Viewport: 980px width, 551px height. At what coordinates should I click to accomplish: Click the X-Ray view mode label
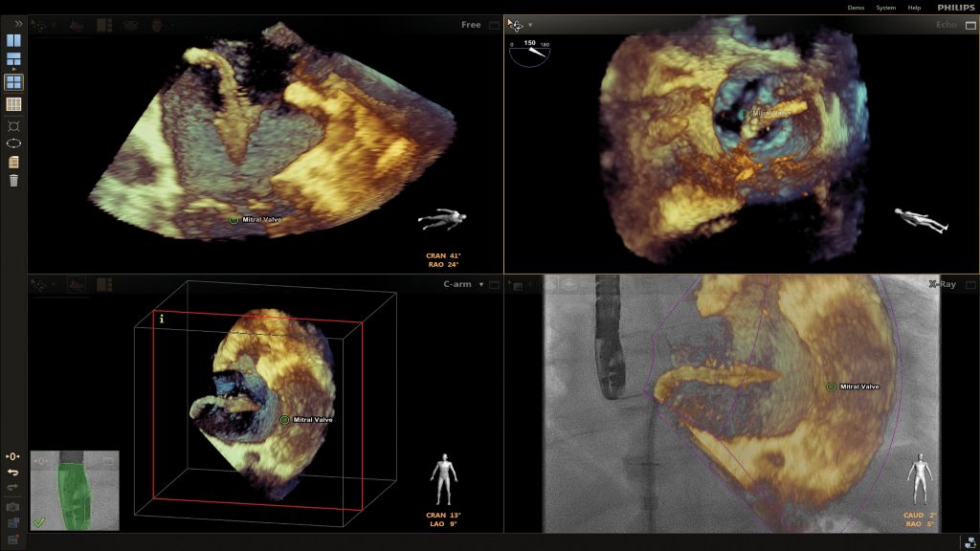(942, 284)
